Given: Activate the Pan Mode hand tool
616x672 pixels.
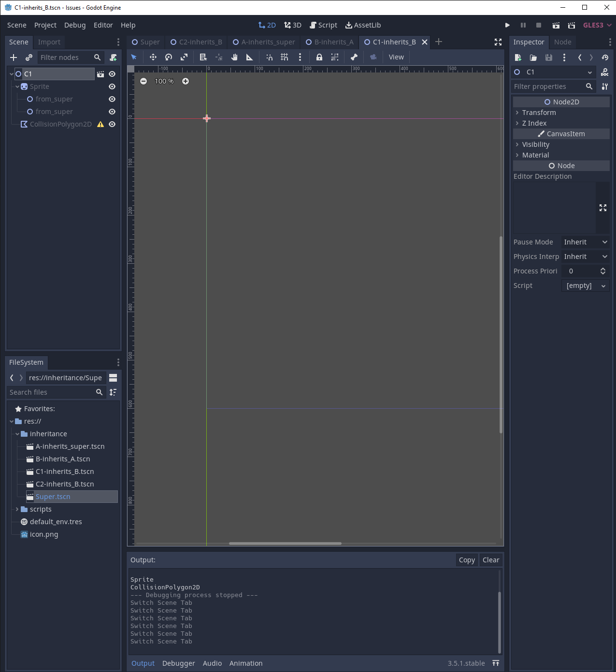Looking at the screenshot, I should (x=234, y=57).
